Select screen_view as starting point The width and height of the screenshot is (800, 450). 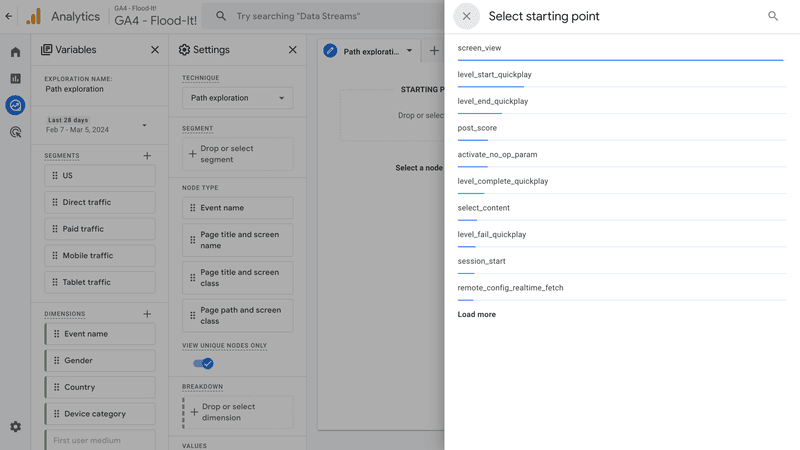tap(480, 48)
